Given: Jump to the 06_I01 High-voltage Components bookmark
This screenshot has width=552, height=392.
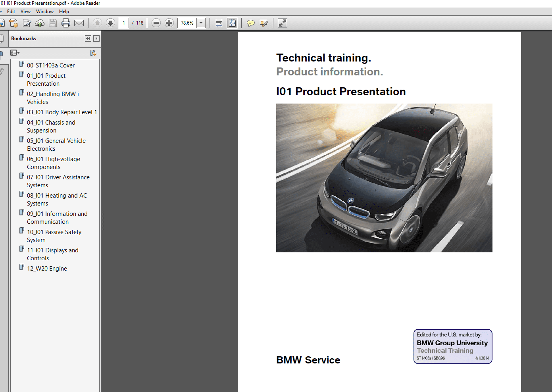Looking at the screenshot, I should [x=54, y=163].
